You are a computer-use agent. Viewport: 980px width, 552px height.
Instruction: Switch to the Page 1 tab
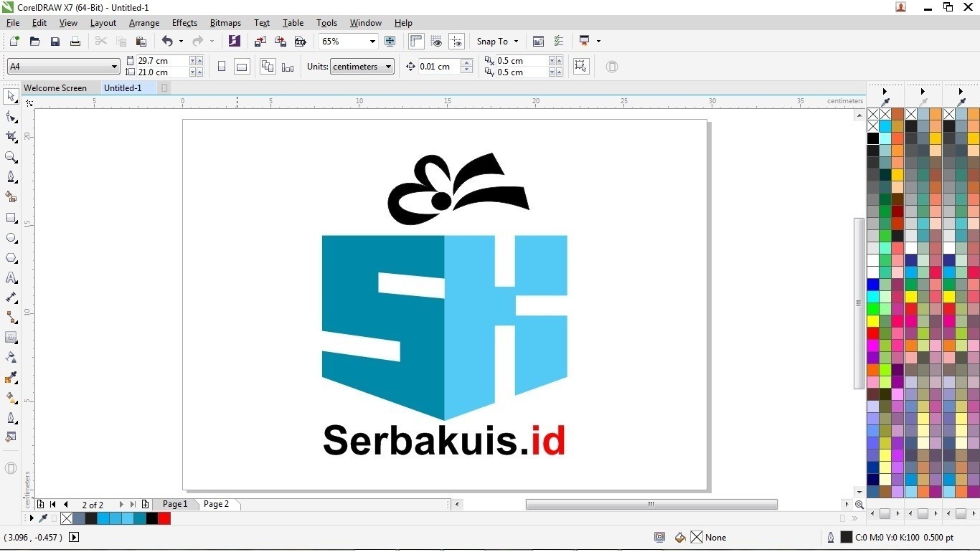pyautogui.click(x=175, y=504)
